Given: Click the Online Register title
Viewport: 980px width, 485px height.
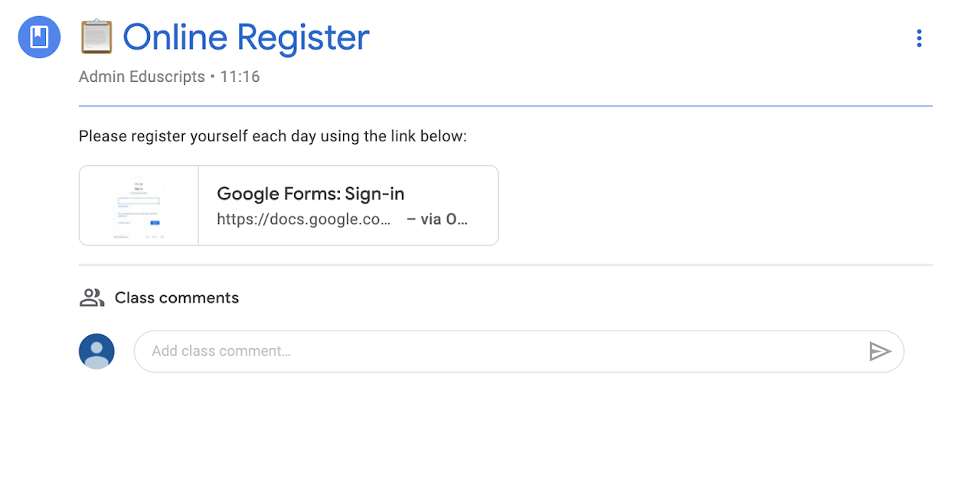Looking at the screenshot, I should pos(246,37).
